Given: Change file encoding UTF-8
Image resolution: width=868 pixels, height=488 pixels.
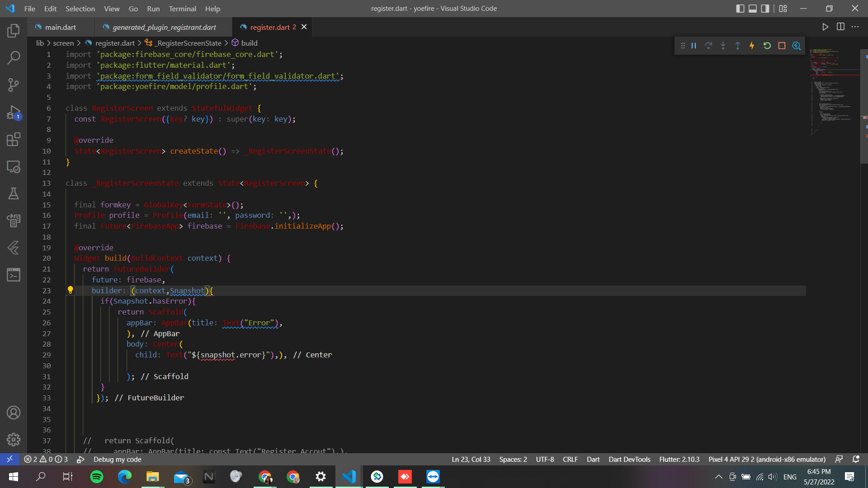Looking at the screenshot, I should pyautogui.click(x=545, y=459).
